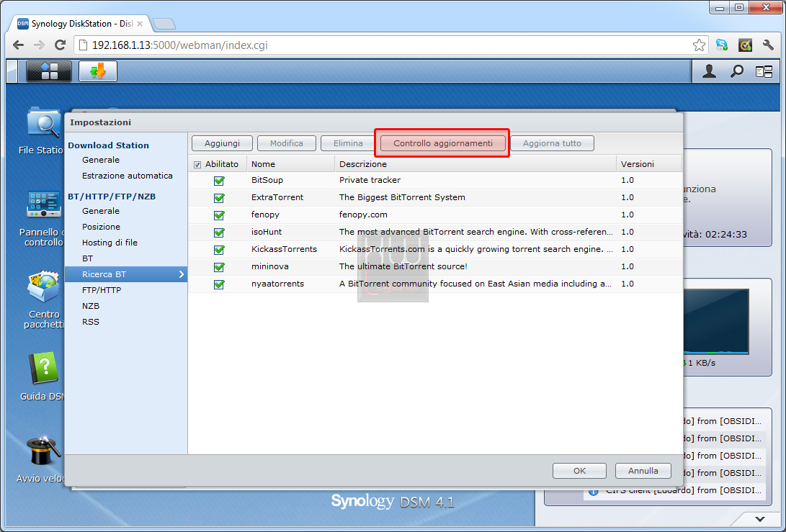Screen dimensions: 786x532
Task: Open the DSM main menu icon
Action: (x=48, y=71)
